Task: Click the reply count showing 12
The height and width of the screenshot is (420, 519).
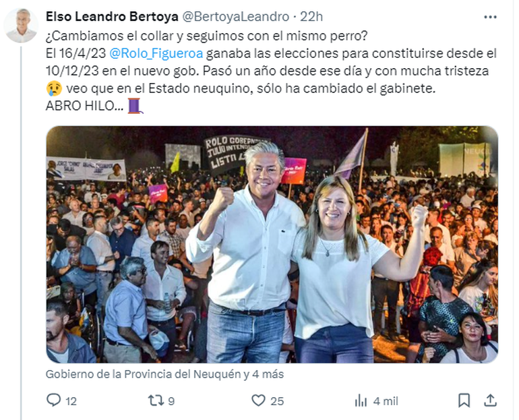Action: coord(71,401)
